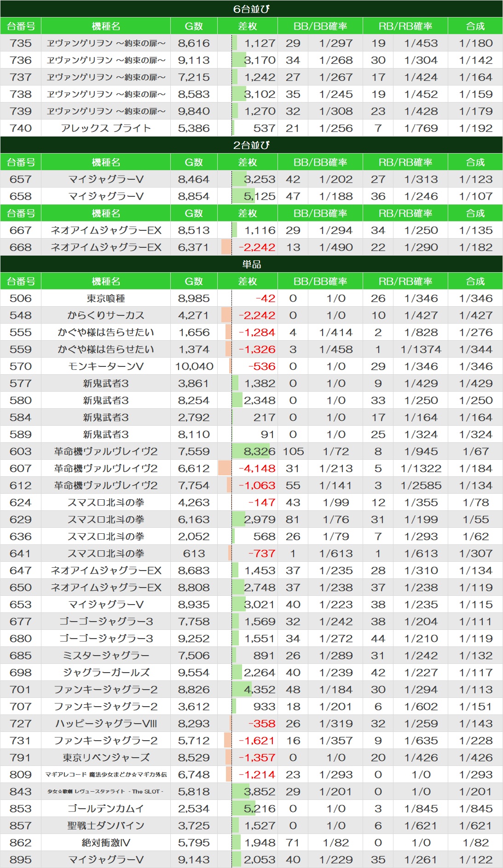Click machine number 584
The height and width of the screenshot is (868, 503).
[x=21, y=417]
